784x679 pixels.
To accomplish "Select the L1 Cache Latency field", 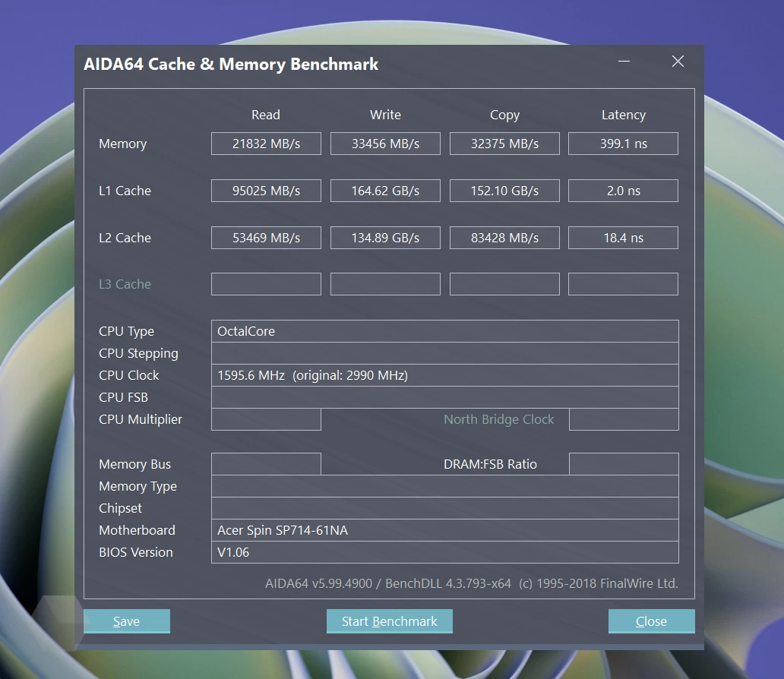I will tap(623, 191).
